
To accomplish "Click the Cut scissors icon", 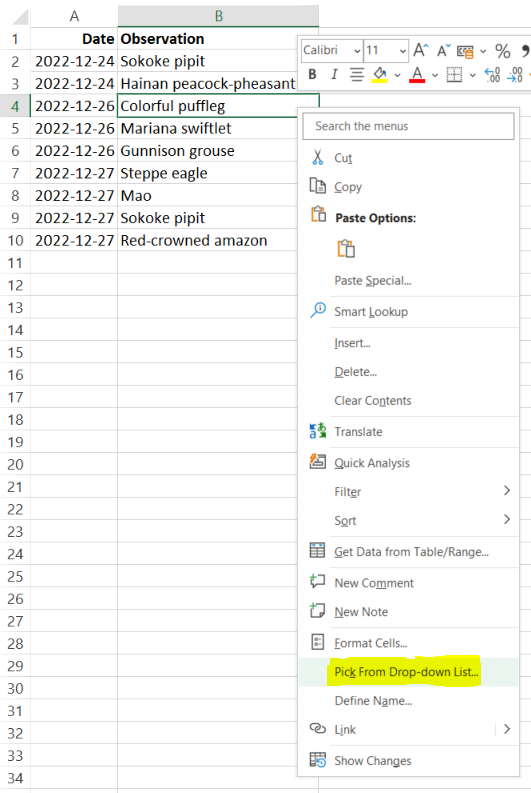I will pos(318,158).
